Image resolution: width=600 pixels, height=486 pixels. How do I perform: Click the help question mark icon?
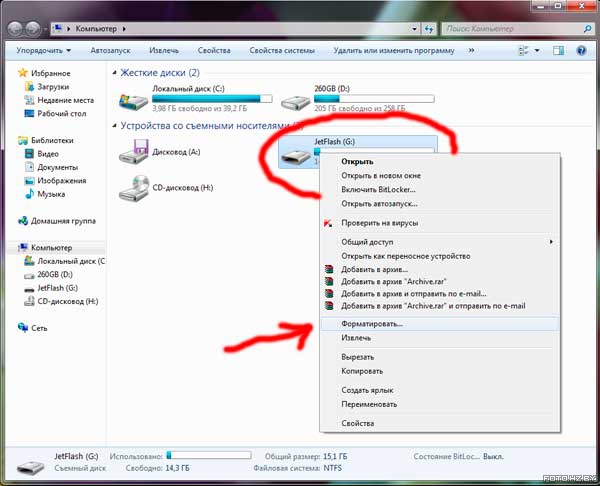(x=581, y=51)
